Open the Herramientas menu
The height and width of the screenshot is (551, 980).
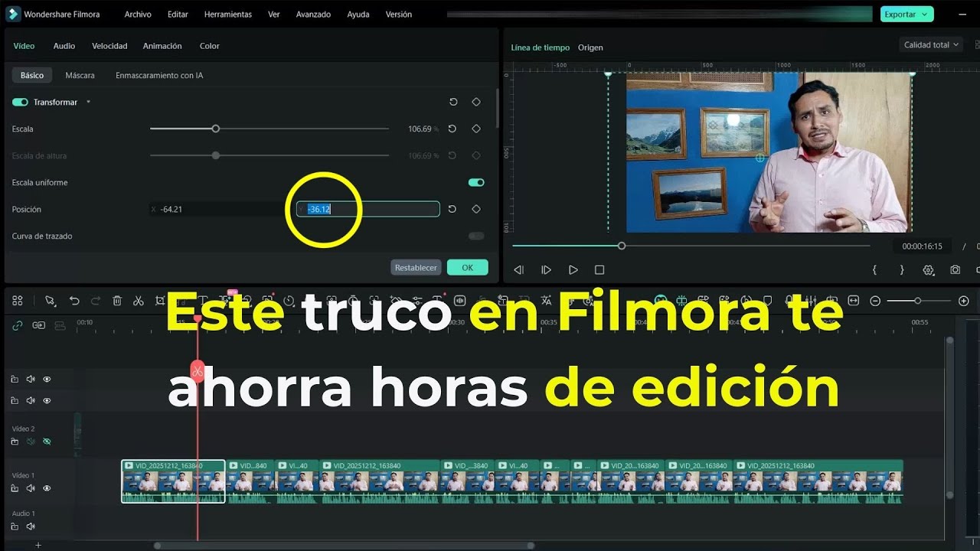pos(228,15)
